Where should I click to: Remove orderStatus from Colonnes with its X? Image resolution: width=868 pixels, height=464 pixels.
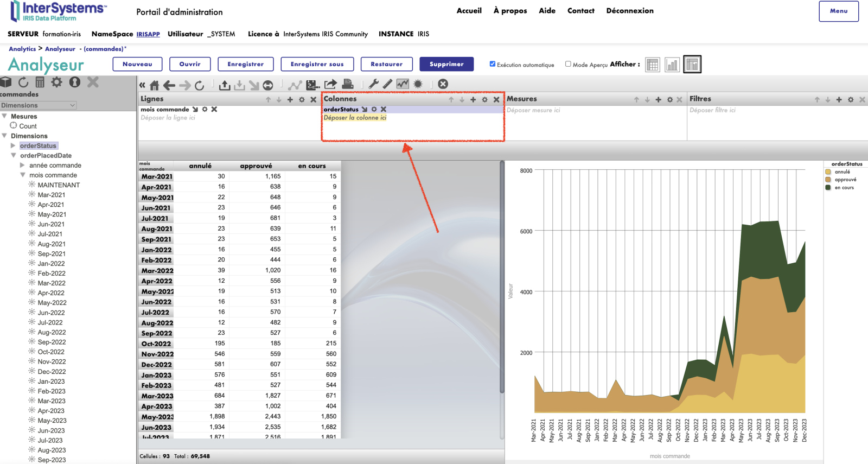pyautogui.click(x=384, y=109)
